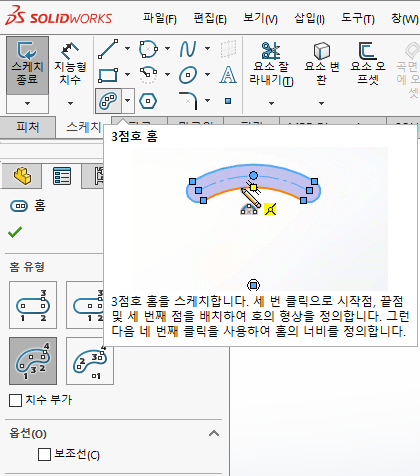
Task: Open the 파일(F) menu
Action: (x=160, y=18)
